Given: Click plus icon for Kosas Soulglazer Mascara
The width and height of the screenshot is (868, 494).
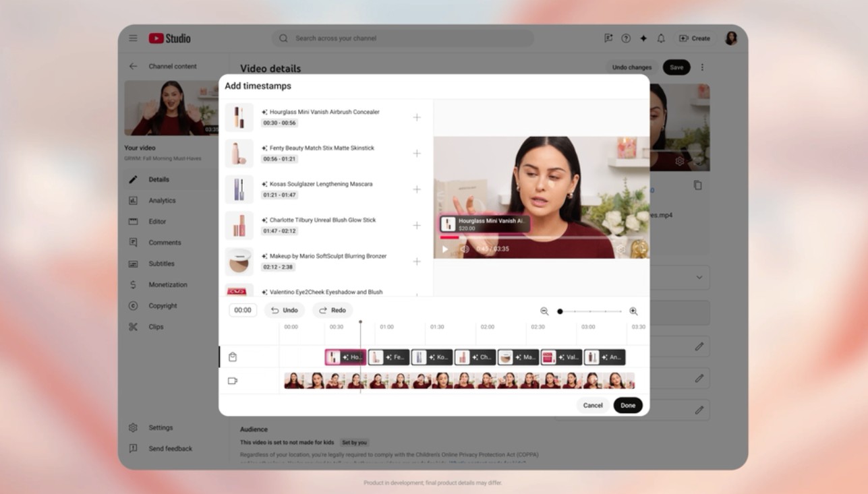Looking at the screenshot, I should pos(417,189).
